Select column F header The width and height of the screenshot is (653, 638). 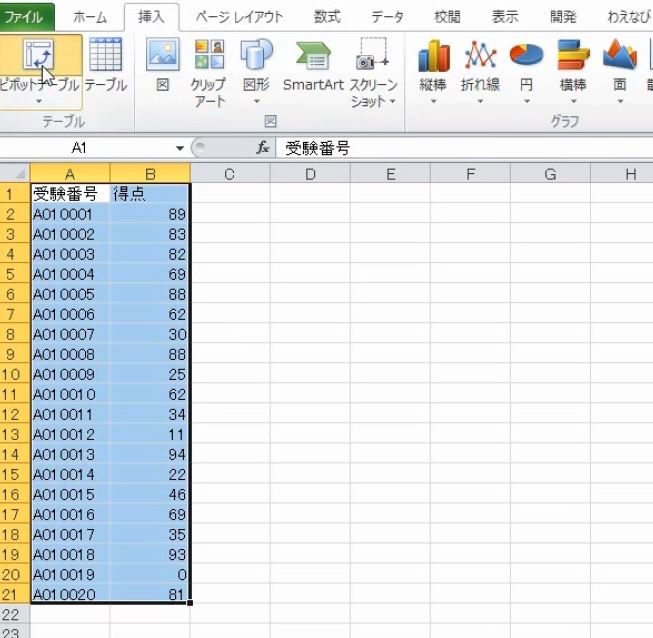pos(470,174)
